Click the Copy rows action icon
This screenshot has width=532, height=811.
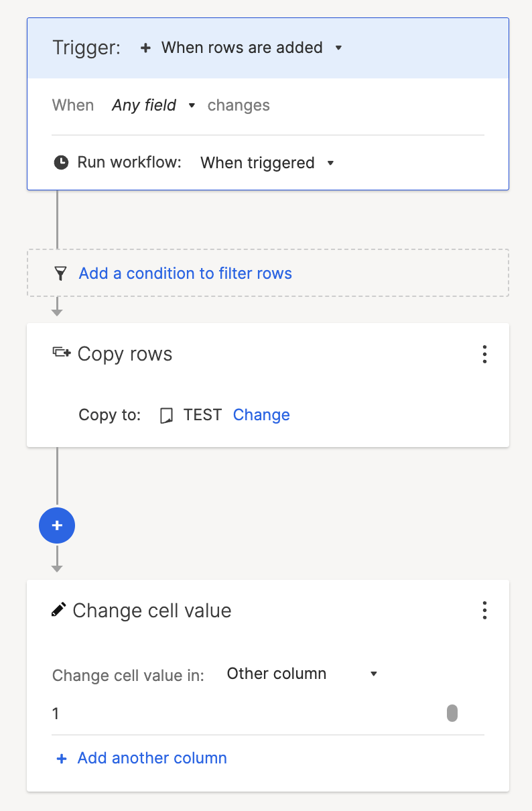tap(62, 353)
